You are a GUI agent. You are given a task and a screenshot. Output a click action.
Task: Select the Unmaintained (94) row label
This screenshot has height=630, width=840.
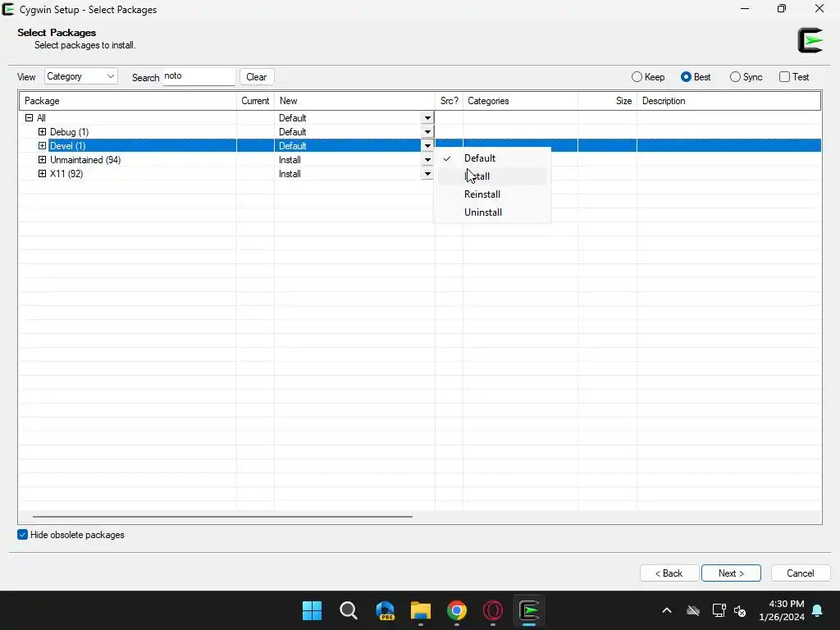(85, 160)
